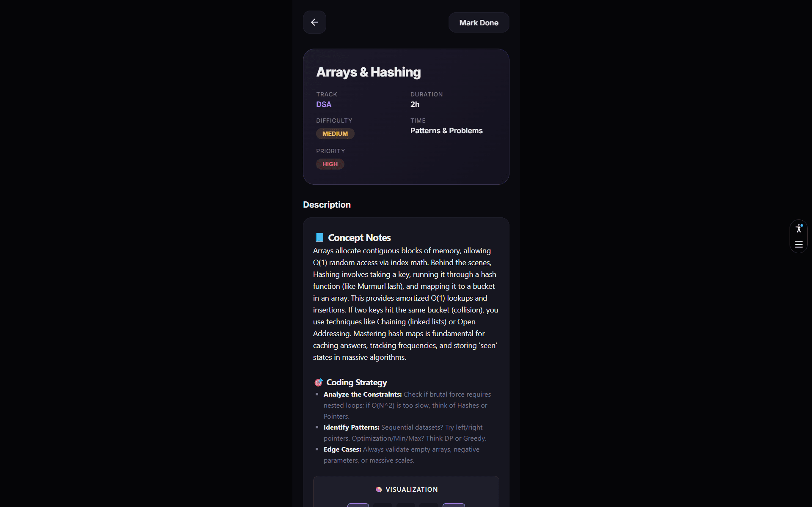812x507 pixels.
Task: Open the accessibility figure icon
Action: 798,228
